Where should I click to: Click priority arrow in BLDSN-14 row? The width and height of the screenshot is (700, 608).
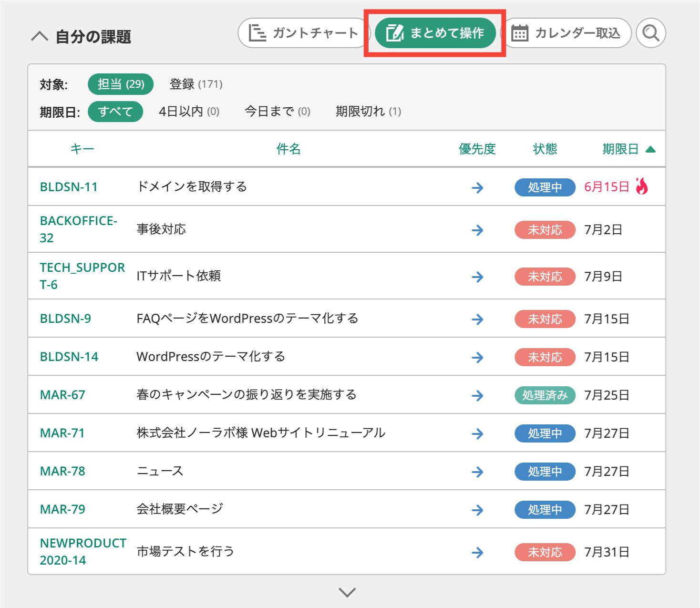[x=477, y=358]
